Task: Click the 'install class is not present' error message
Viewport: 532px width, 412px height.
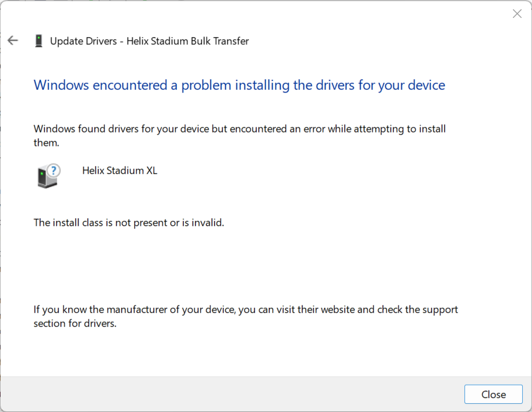Action: (128, 222)
